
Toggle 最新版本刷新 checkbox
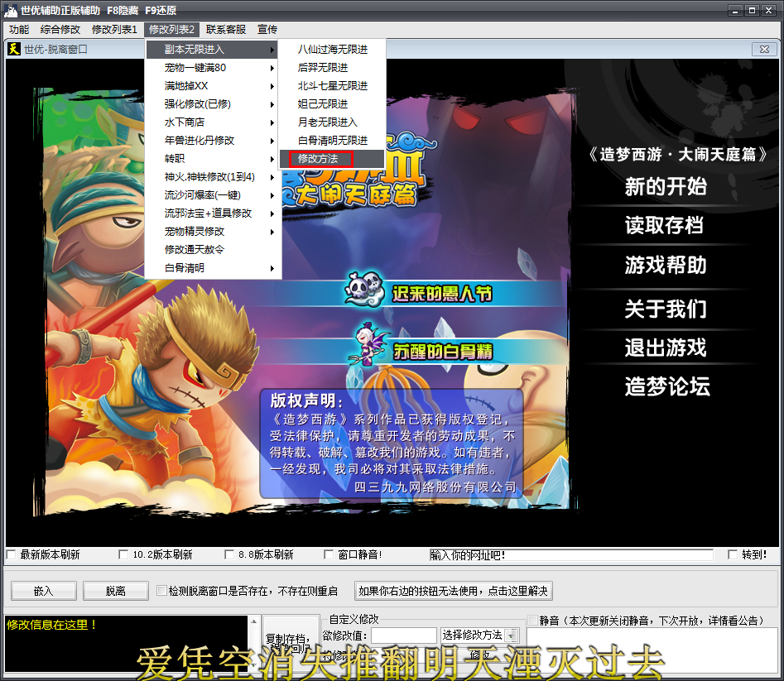[11, 554]
